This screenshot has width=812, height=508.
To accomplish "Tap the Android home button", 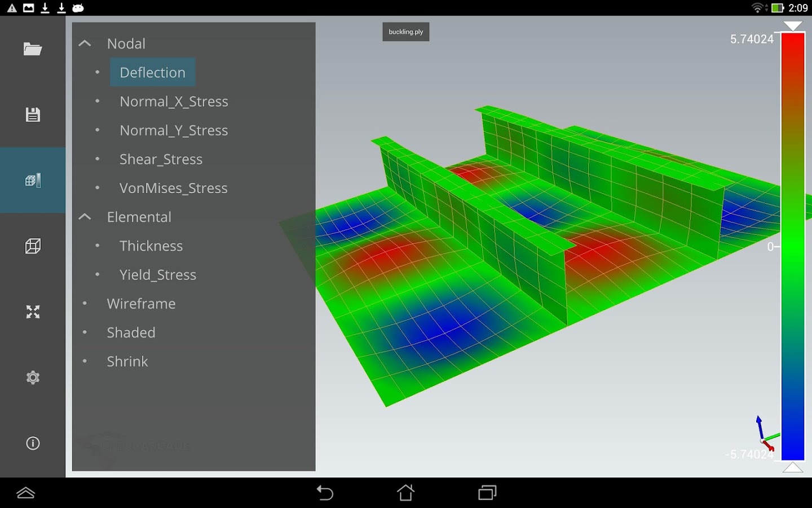I will (405, 493).
